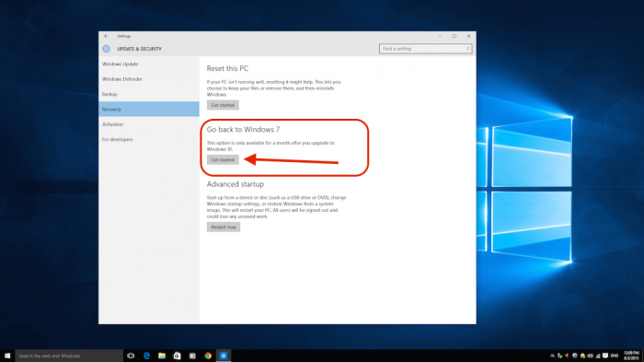Open the Windows Store taskbar icon
Screen dimensions: 644x362
177,356
